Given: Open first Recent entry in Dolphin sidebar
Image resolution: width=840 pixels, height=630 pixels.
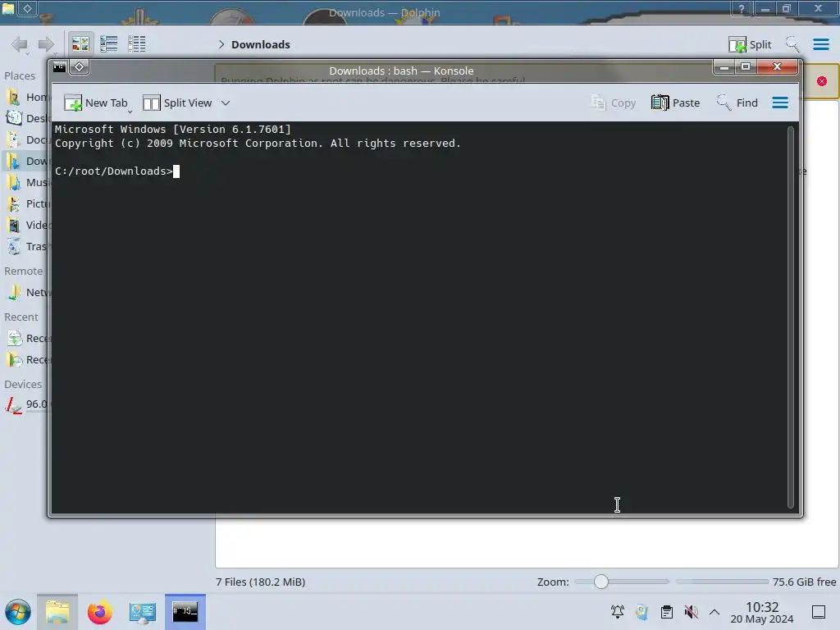Looking at the screenshot, I should coord(27,339).
